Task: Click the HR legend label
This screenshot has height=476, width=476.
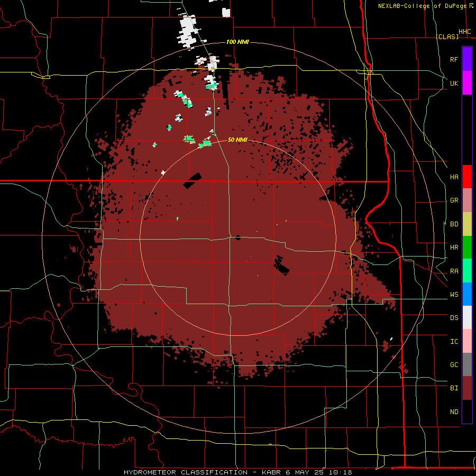Action: 454,248
